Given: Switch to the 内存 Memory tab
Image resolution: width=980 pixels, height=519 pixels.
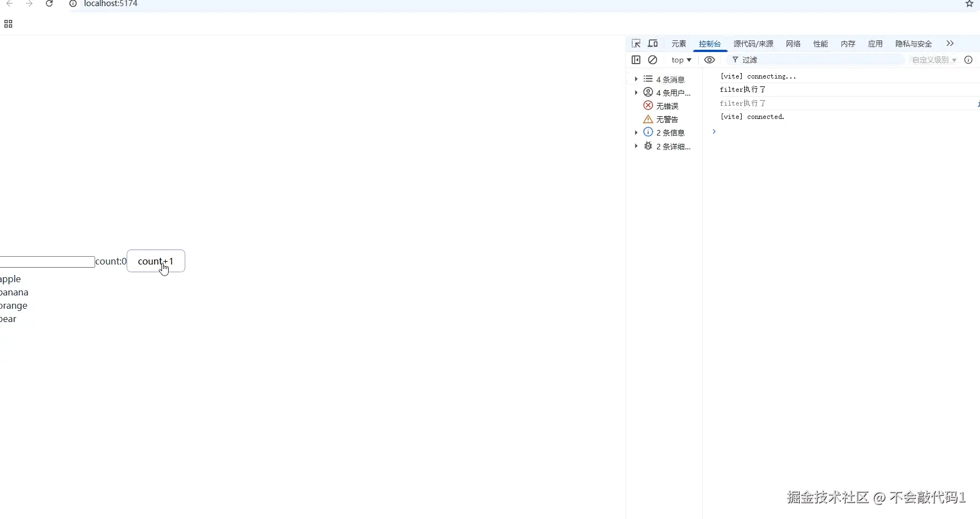Looking at the screenshot, I should click(848, 44).
